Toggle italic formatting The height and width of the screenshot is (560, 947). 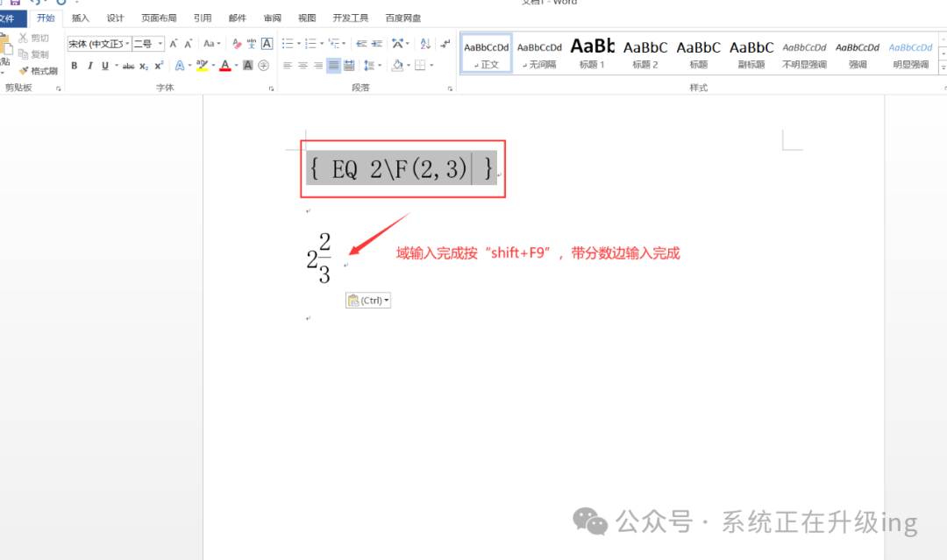click(89, 66)
